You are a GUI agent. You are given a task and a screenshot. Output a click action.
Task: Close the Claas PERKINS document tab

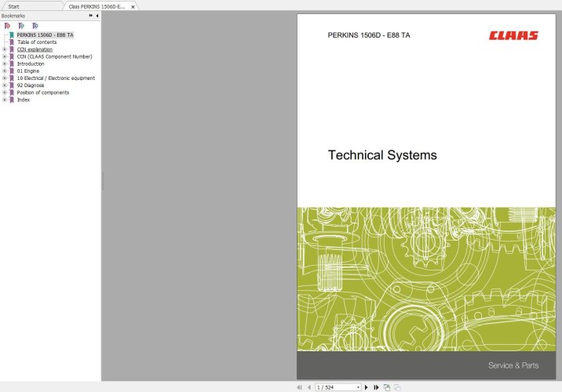(x=133, y=7)
